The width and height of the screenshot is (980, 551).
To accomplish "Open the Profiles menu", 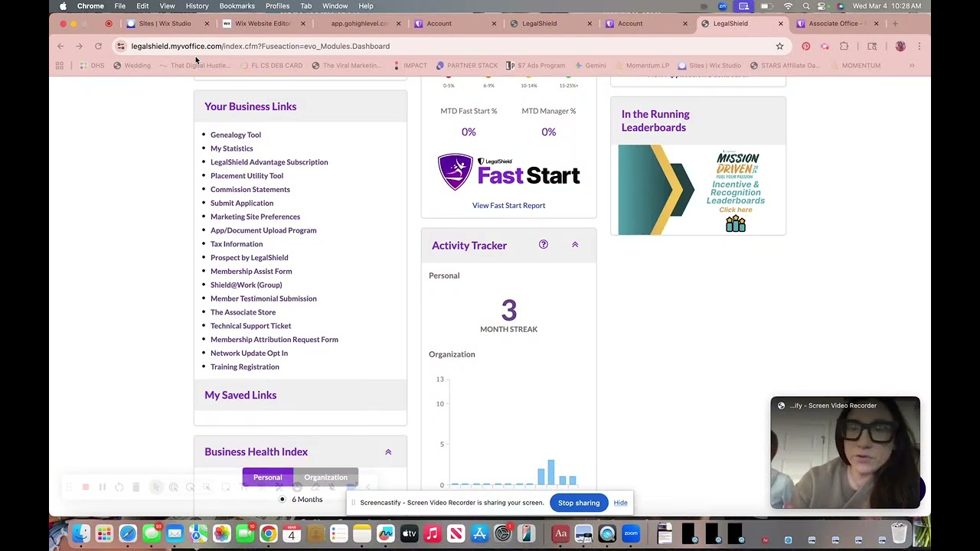I will click(x=277, y=6).
